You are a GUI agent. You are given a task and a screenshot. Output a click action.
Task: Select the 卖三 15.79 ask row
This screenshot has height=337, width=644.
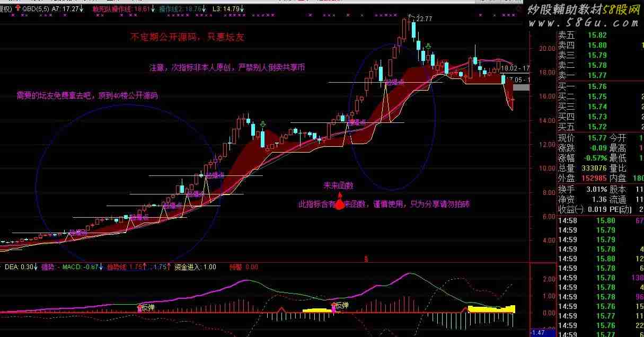(x=601, y=55)
